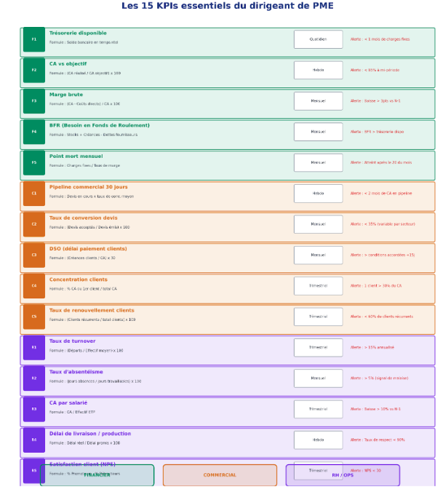448x492 pixels.
Task: Select the F4 BFR badge icon
Action: (x=33, y=132)
